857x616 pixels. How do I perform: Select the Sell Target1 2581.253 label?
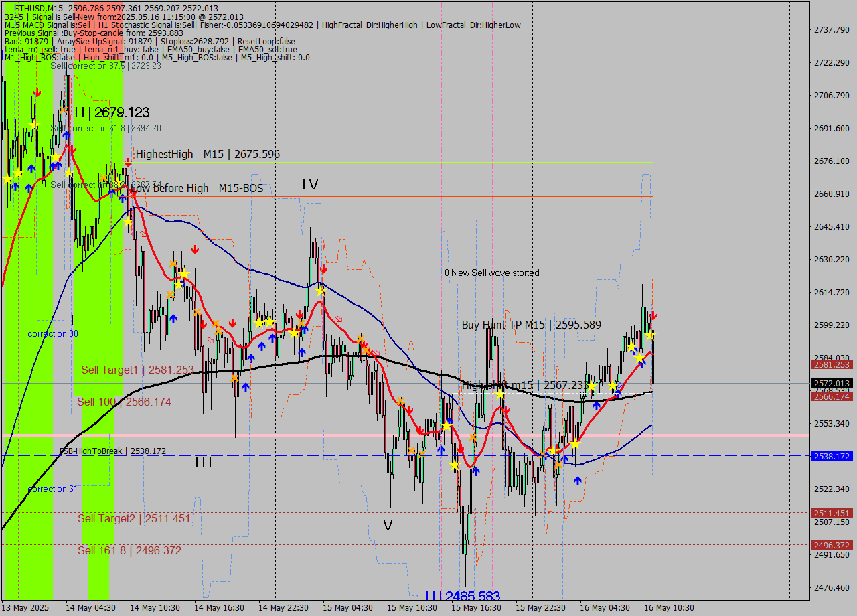tap(137, 370)
